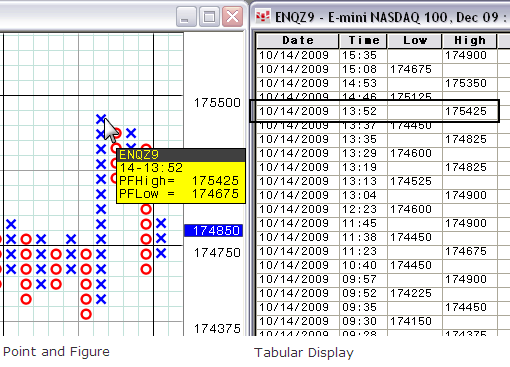This screenshot has width=510, height=367.
Task: Click the 14-13:52 tooltip timestamp
Action: click(x=151, y=168)
